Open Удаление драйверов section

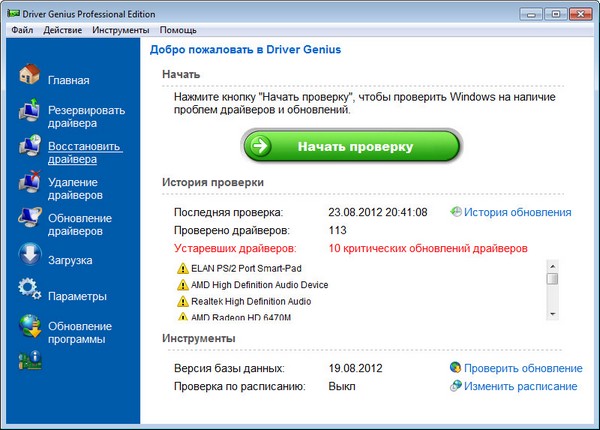coord(75,188)
